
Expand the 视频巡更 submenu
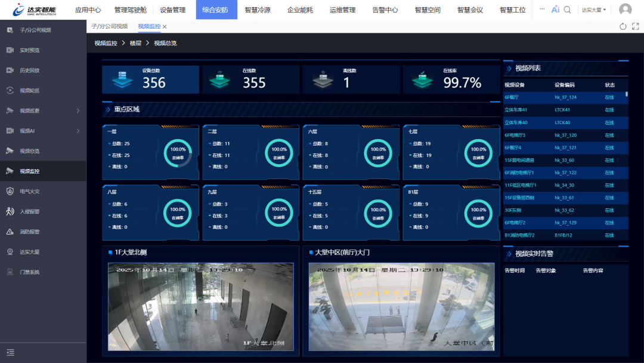[36, 110]
